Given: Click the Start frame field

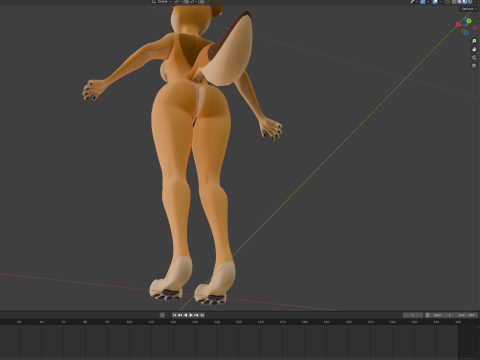Looking at the screenshot, I should [442, 315].
